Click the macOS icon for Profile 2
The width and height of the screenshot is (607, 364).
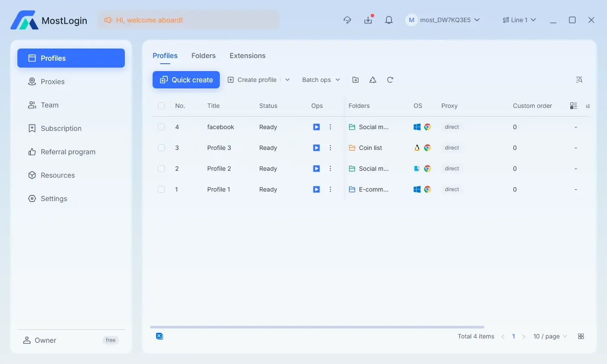coord(417,169)
